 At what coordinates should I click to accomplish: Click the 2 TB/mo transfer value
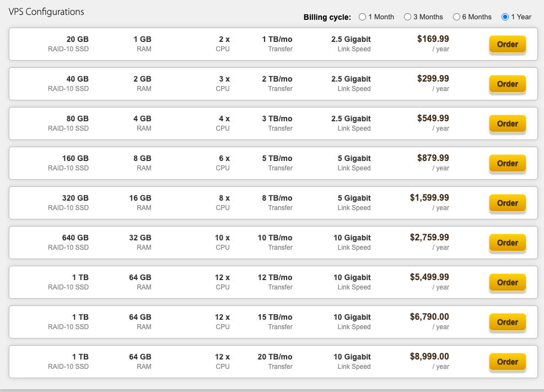pyautogui.click(x=277, y=79)
